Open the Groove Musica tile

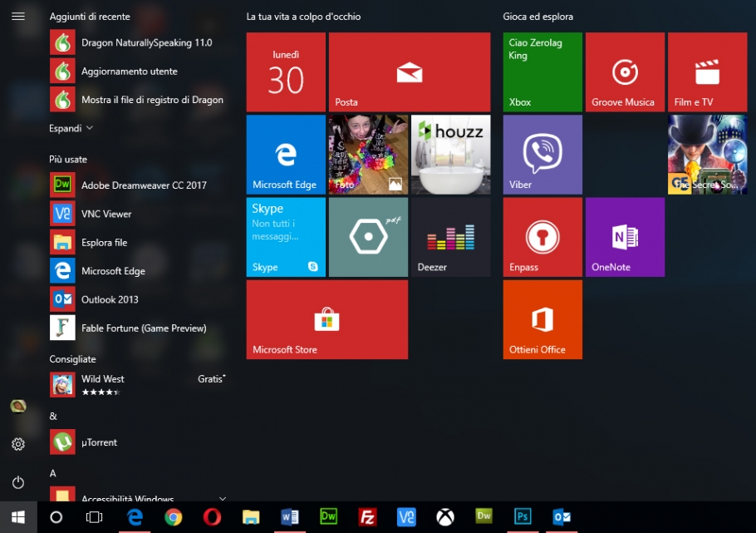tap(624, 72)
